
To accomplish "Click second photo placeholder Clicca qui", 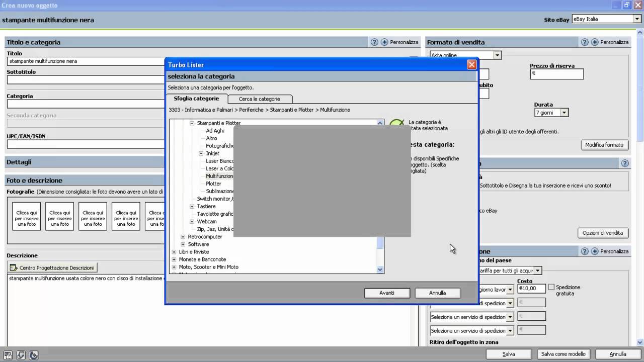I will (x=60, y=217).
